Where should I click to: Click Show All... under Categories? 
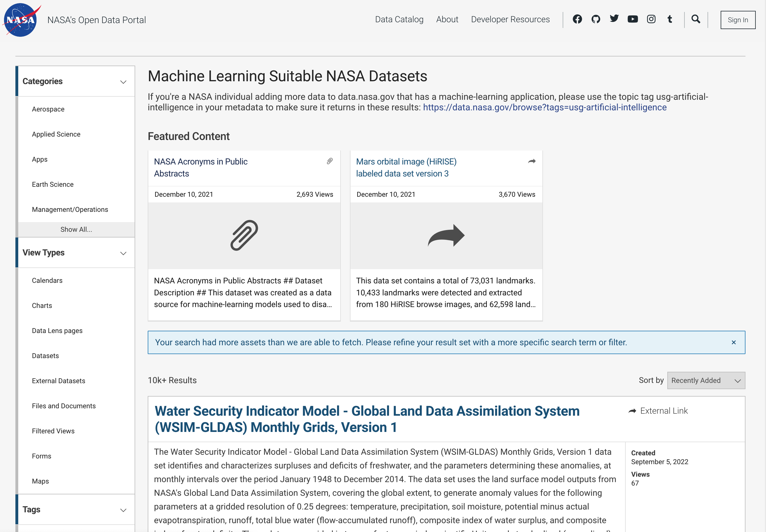coord(76,229)
